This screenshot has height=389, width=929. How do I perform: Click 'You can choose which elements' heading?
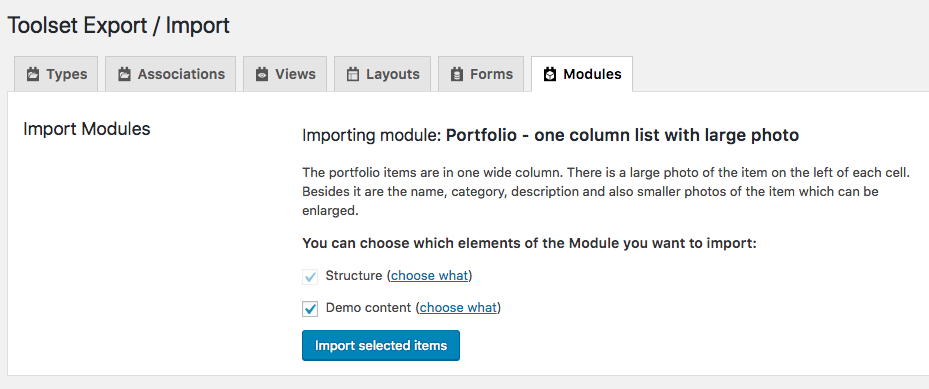[x=530, y=243]
